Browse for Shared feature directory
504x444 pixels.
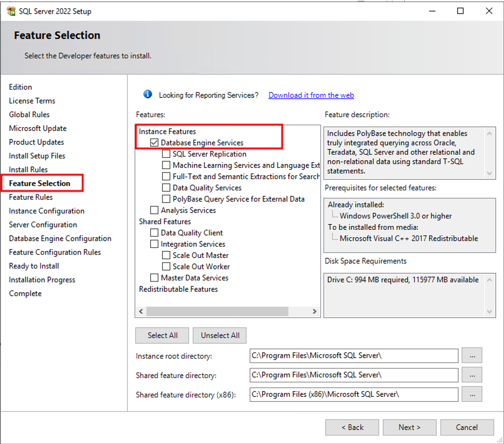pyautogui.click(x=472, y=375)
